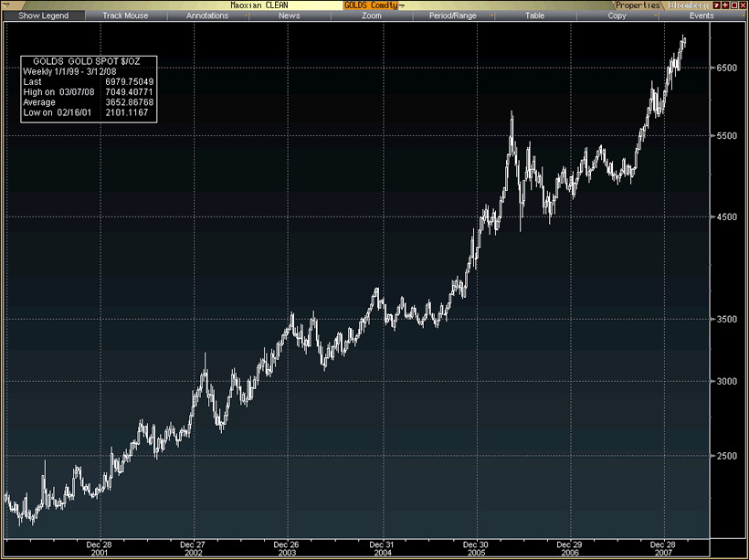Open the News menu
This screenshot has width=749, height=560.
click(x=289, y=16)
